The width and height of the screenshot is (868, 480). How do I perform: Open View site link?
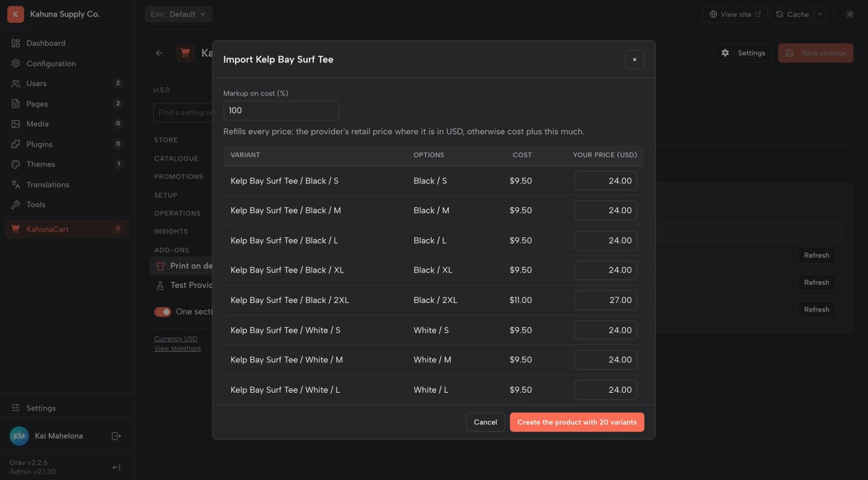point(735,14)
